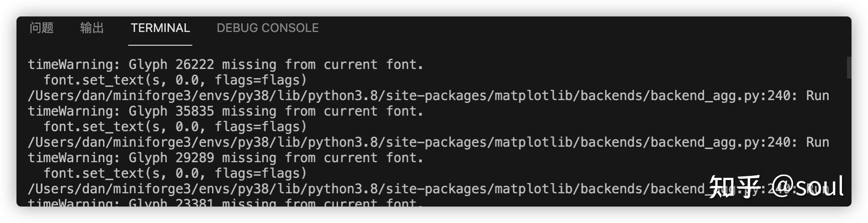868x223 pixels.
Task: Click the number 29289 in the terminal output
Action: tap(195, 158)
